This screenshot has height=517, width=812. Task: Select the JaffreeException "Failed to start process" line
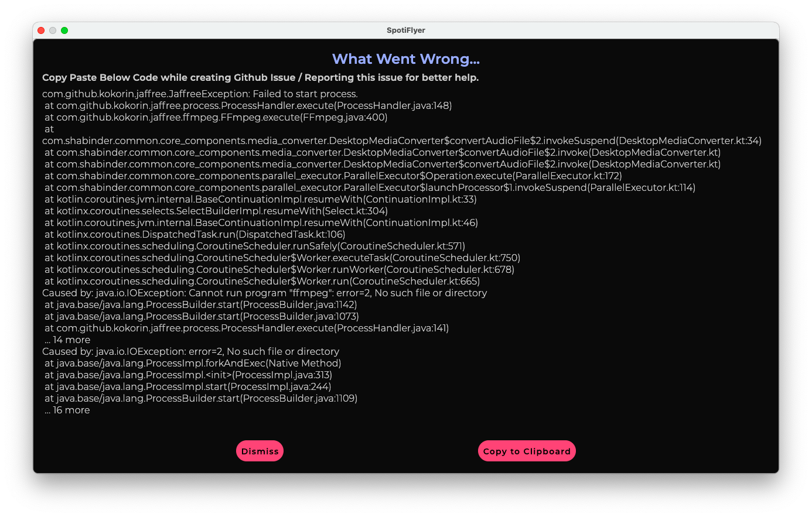[x=200, y=94]
